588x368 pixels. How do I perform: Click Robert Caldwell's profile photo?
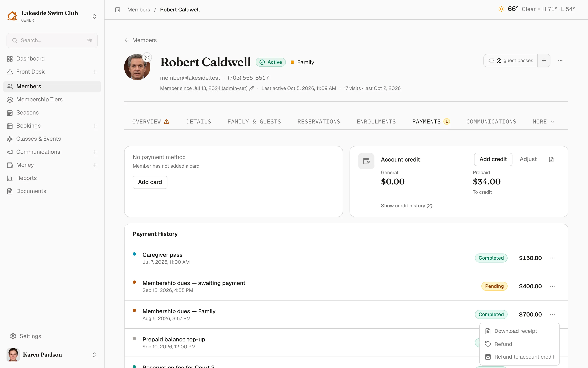137,67
